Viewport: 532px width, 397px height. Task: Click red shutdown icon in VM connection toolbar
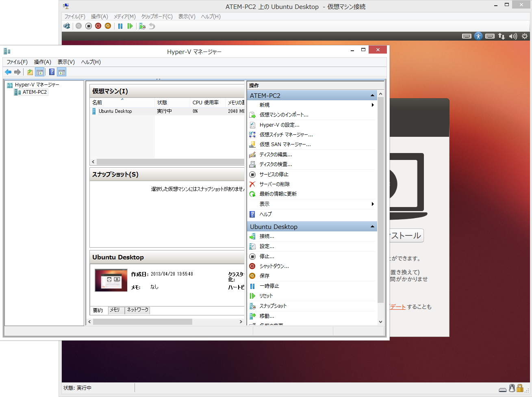[x=98, y=26]
